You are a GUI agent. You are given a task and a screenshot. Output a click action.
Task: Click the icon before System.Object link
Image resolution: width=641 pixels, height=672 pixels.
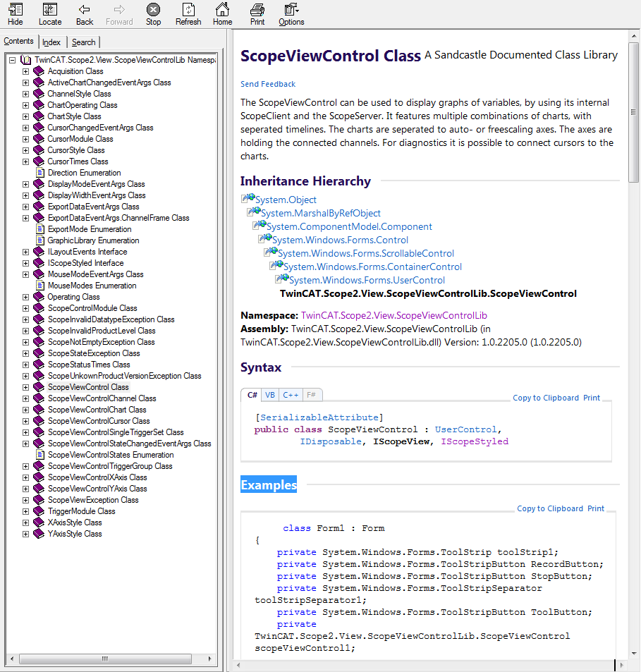coord(248,197)
